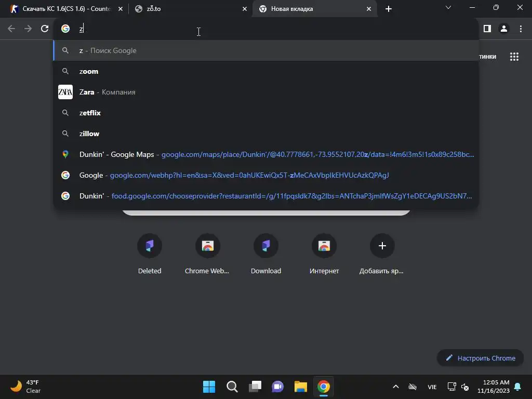Screen dimensions: 532x399
Task: Click Настроить Chrome button
Action: 480,358
